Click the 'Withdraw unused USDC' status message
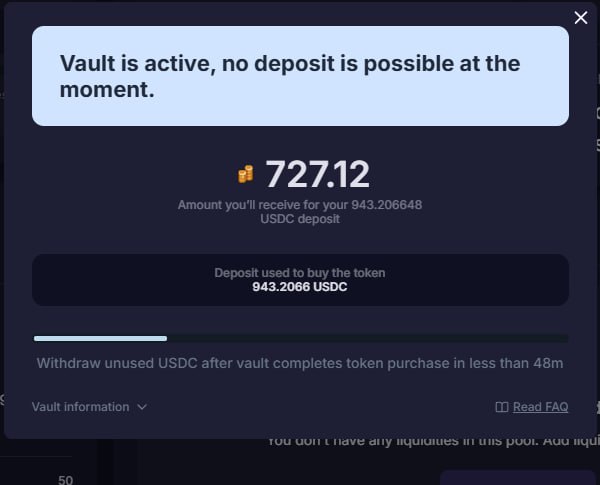600x485 pixels. point(300,363)
